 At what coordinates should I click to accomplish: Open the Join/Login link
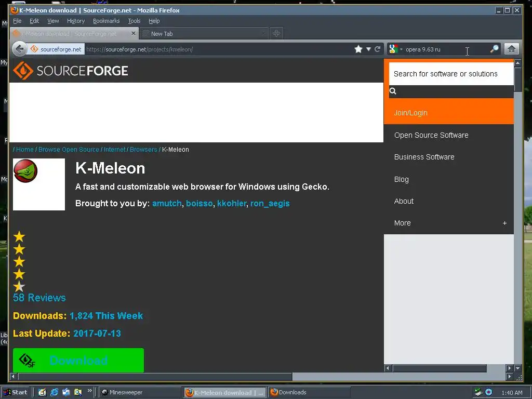410,113
